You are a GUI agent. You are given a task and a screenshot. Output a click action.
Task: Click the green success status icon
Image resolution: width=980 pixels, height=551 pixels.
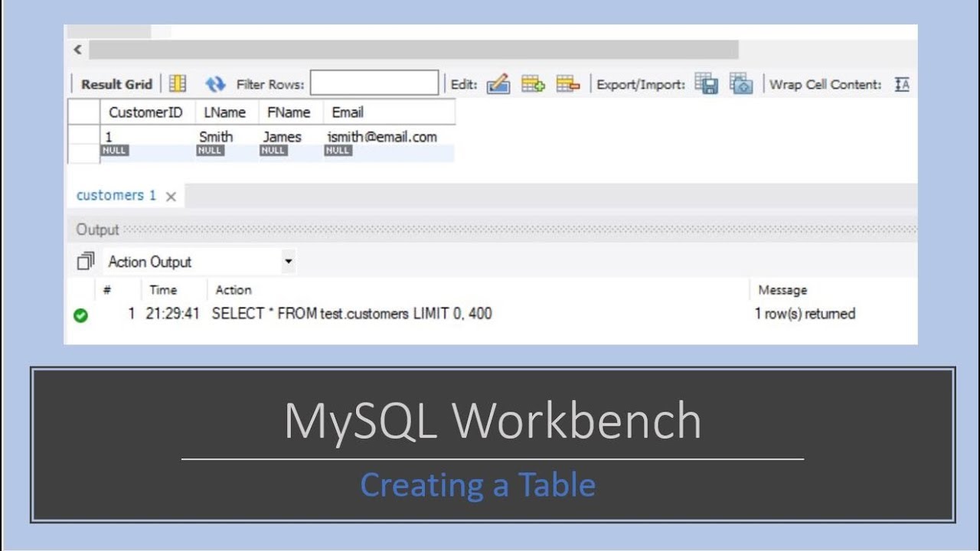tap(80, 315)
